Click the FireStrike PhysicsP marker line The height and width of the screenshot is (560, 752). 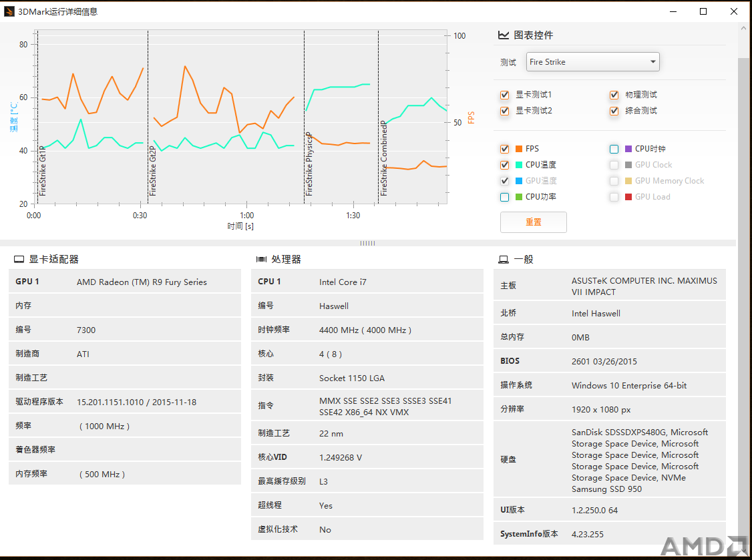[x=304, y=117]
